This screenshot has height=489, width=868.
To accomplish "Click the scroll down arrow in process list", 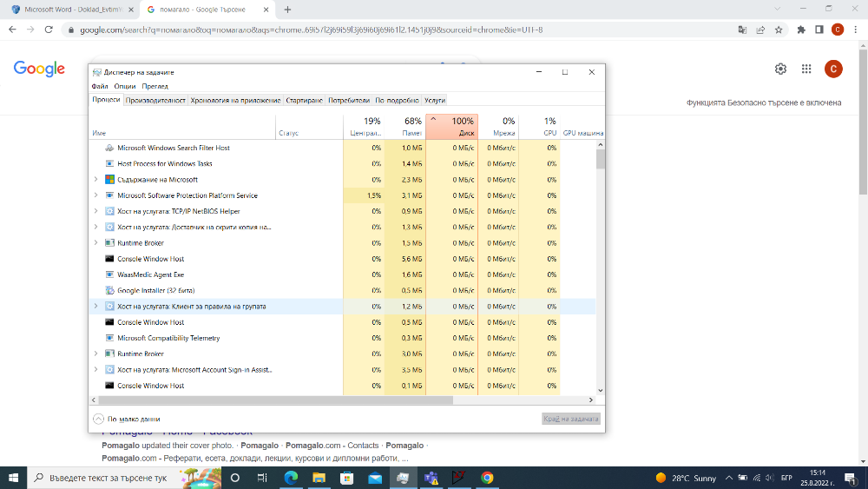I will 601,391.
